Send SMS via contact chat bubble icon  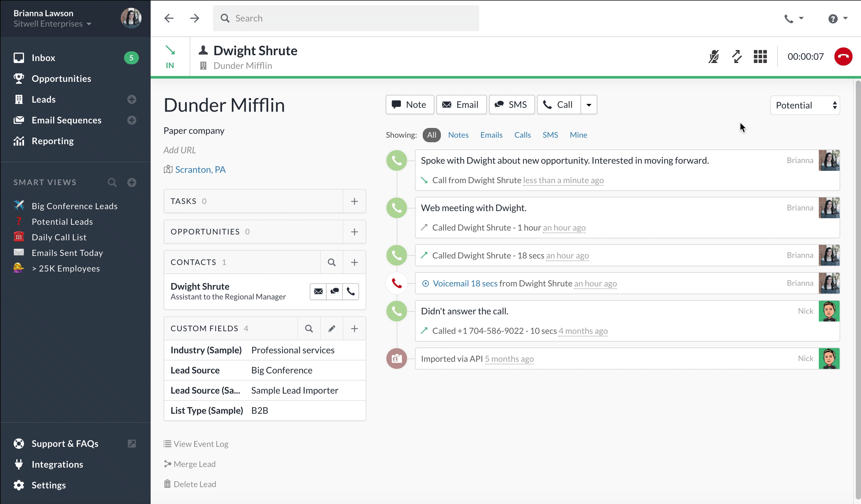[x=334, y=291]
